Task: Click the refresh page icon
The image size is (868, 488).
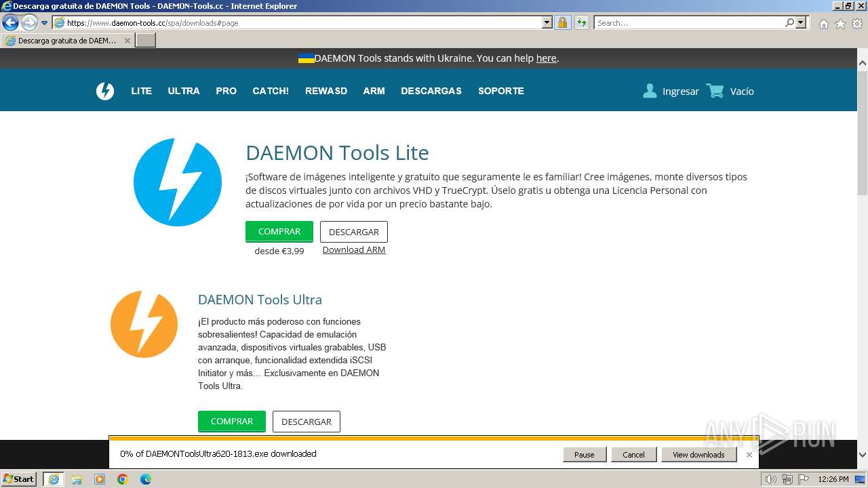Action: (582, 22)
